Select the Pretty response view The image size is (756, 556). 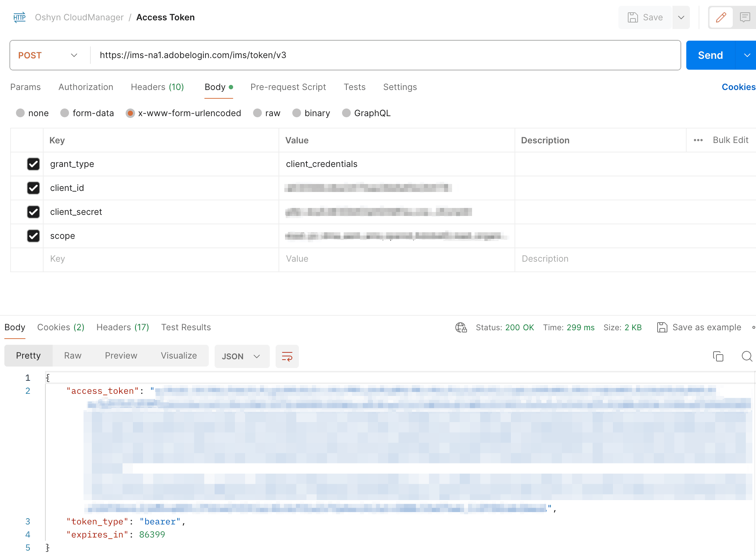[x=28, y=356]
